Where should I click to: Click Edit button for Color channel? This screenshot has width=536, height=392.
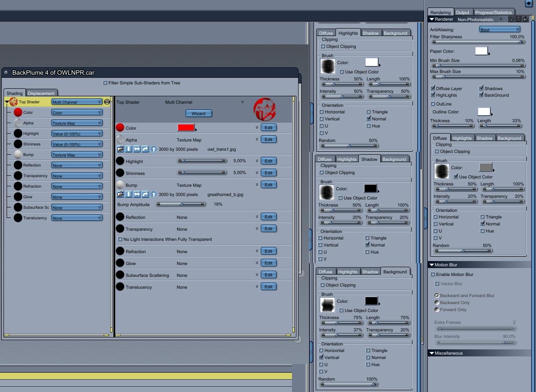pos(269,127)
